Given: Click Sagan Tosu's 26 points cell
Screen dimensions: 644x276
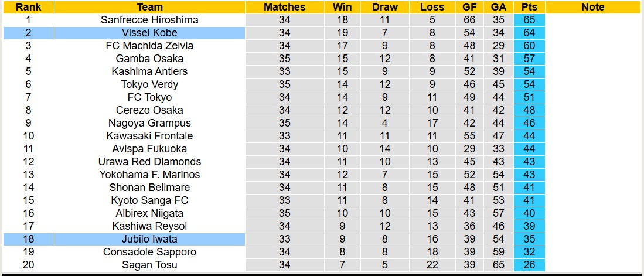Looking at the screenshot, I should click(529, 265).
